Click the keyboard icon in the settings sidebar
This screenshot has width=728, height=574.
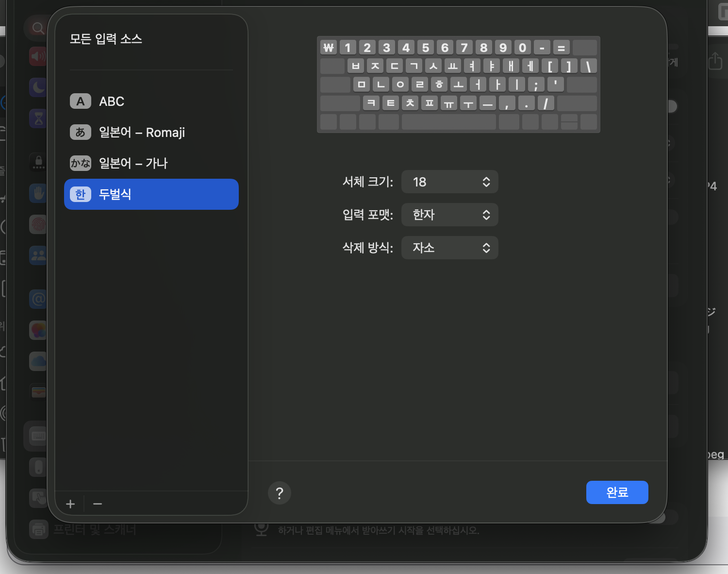[x=38, y=436]
